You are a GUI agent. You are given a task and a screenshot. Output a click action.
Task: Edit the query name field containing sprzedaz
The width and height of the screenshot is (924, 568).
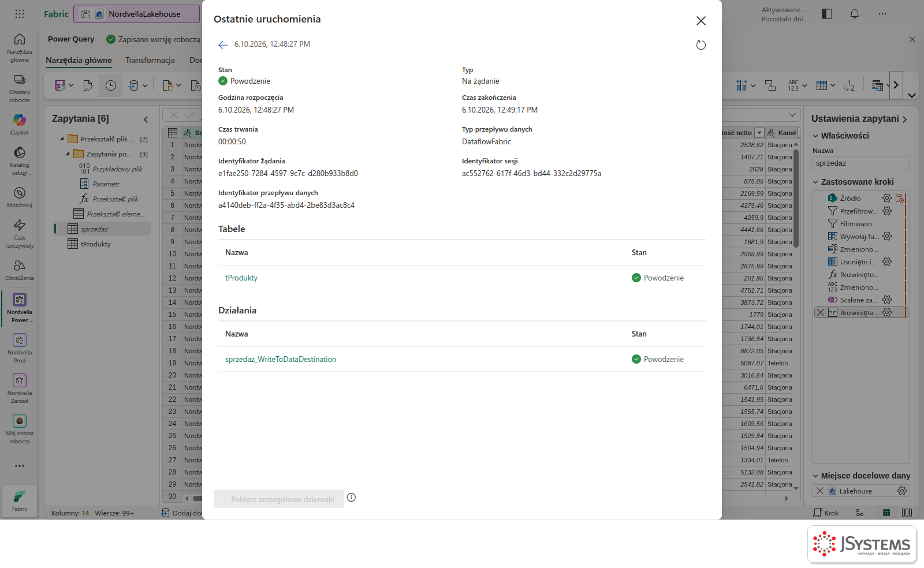point(861,163)
